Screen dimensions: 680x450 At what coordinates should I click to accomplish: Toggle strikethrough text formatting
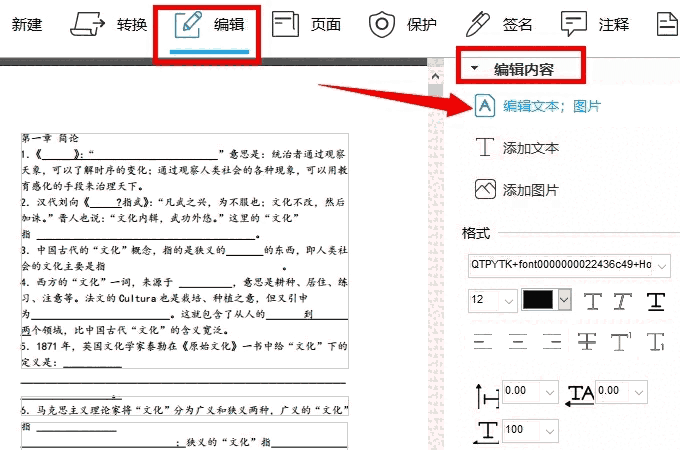587,342
